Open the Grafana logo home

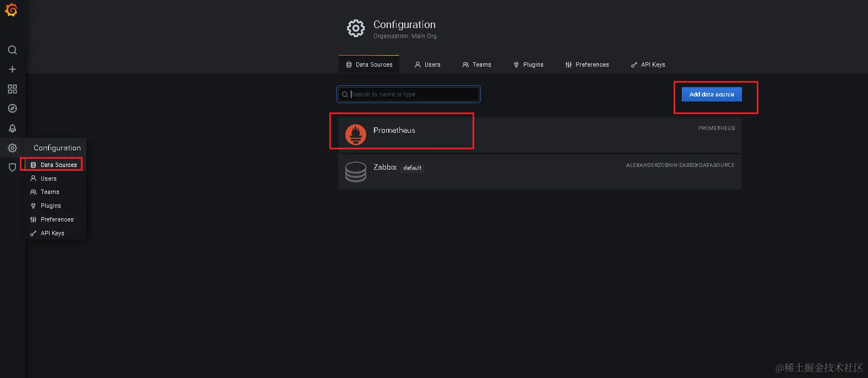point(12,9)
